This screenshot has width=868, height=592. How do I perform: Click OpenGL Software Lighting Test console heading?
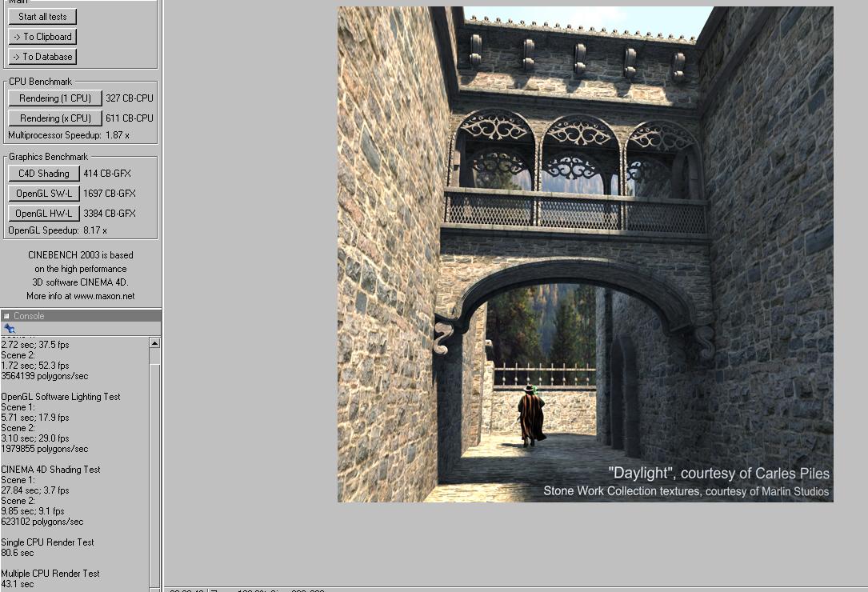tap(61, 397)
